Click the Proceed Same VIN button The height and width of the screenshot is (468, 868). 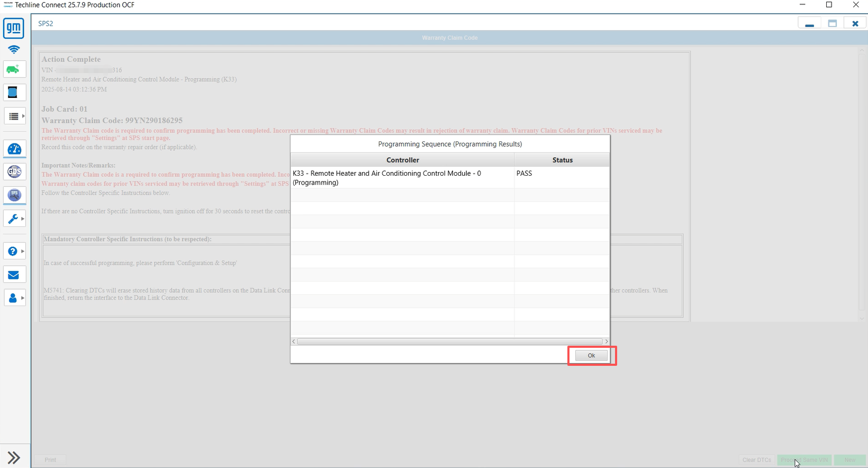click(804, 460)
